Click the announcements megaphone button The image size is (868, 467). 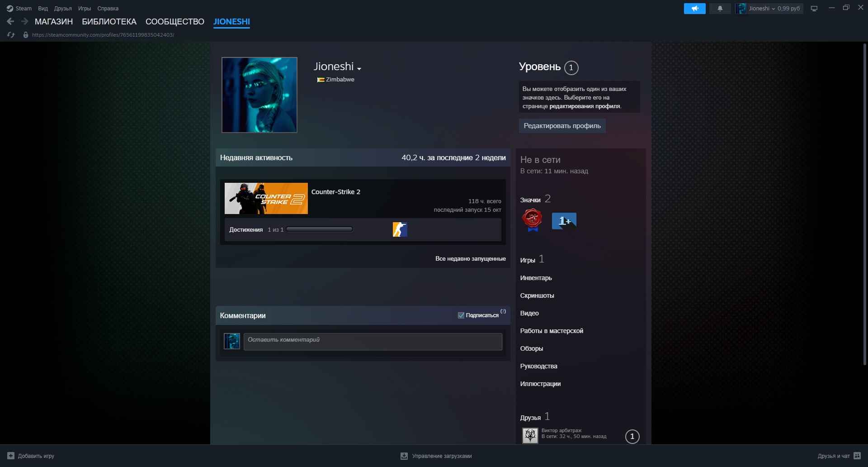(694, 9)
